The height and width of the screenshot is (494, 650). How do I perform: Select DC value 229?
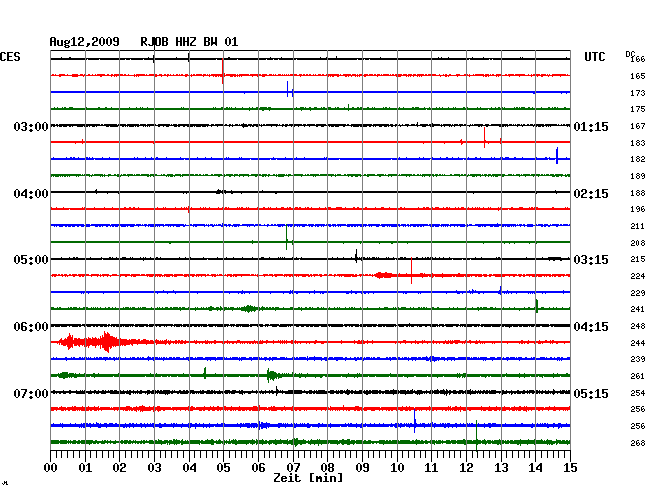click(x=638, y=293)
